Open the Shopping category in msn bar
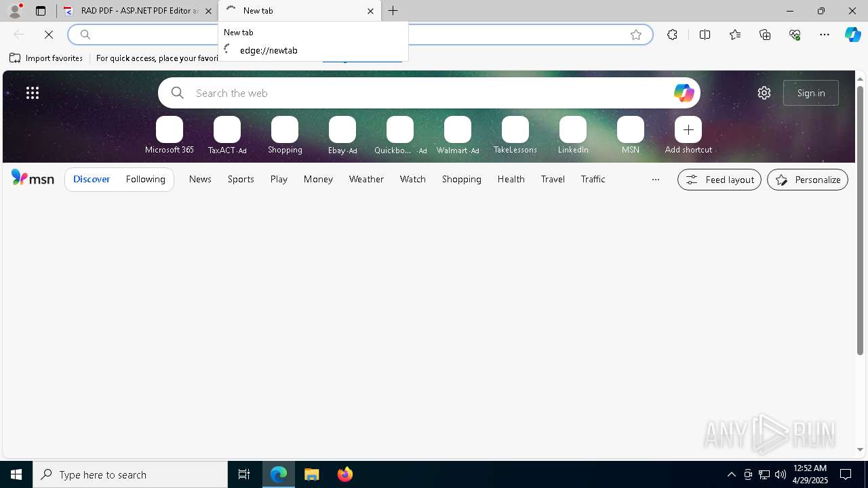This screenshot has height=488, width=868. coord(462,179)
